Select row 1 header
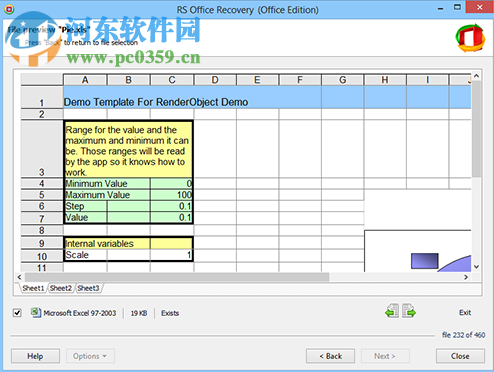 (x=42, y=97)
